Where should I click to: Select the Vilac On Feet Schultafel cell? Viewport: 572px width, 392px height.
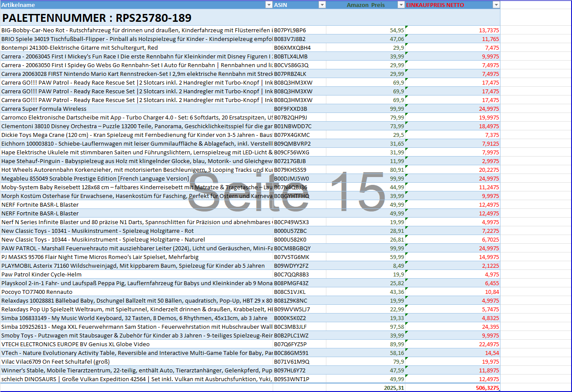(55, 361)
